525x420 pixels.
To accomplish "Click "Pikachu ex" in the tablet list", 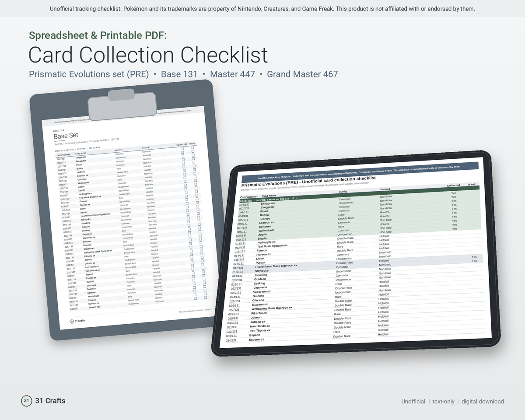I will coord(259,313).
